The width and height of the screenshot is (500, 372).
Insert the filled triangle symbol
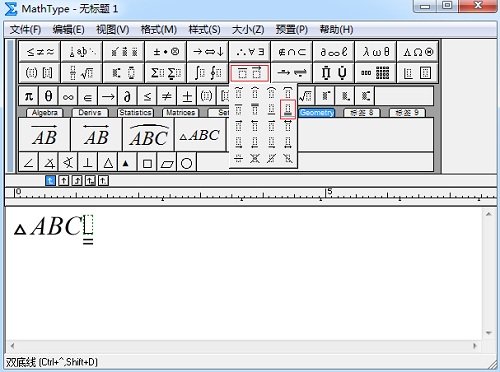tap(126, 163)
